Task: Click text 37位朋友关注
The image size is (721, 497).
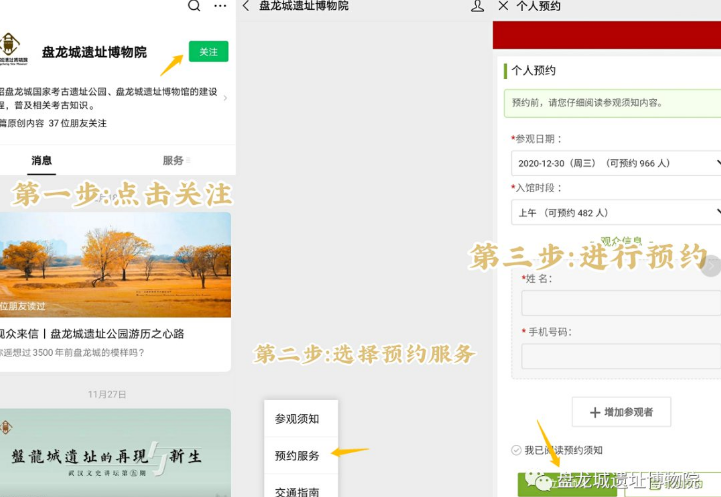Action: (x=77, y=123)
